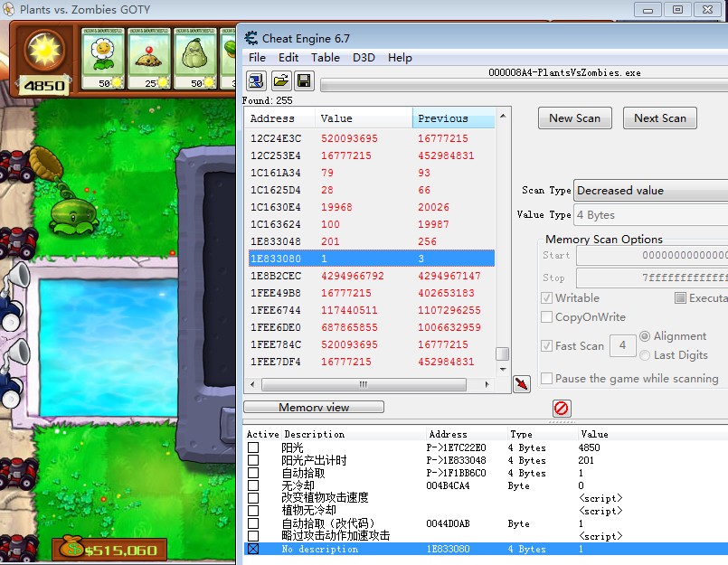This screenshot has width=728, height=565.
Task: Open the Value Type dropdown
Action: click(651, 215)
